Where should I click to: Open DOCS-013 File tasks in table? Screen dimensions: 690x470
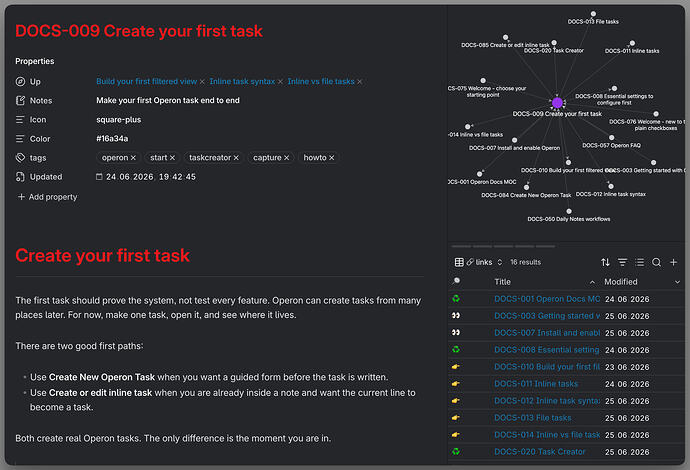point(533,418)
